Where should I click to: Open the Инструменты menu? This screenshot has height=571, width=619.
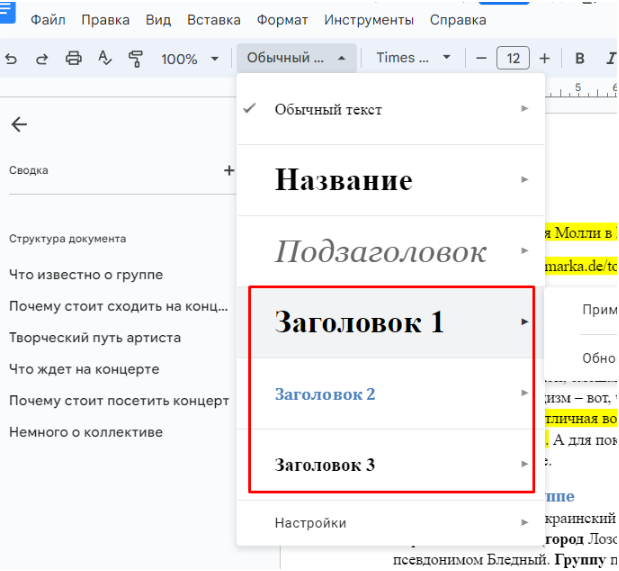pyautogui.click(x=369, y=20)
